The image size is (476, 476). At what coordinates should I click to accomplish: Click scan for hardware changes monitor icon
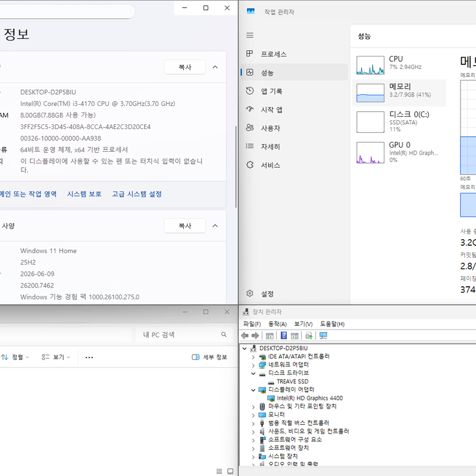323,335
